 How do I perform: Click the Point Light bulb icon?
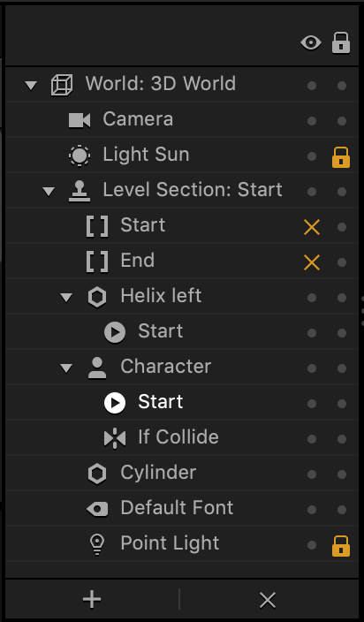pyautogui.click(x=97, y=544)
